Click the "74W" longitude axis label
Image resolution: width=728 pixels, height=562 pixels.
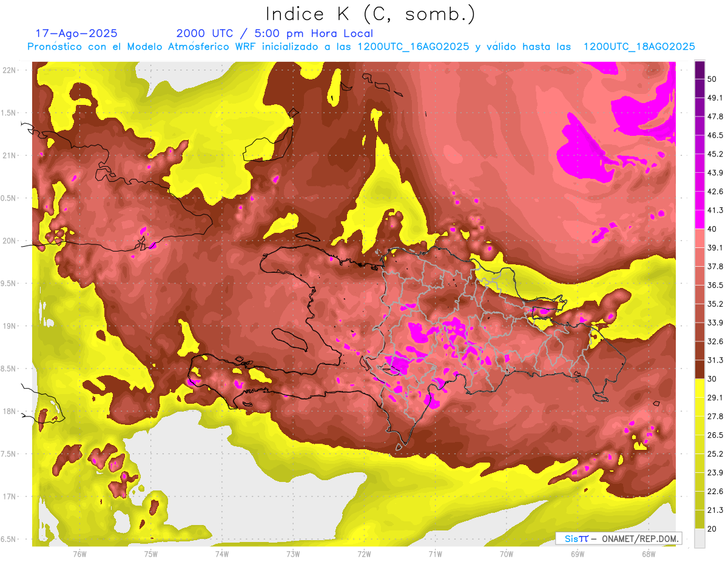(222, 554)
